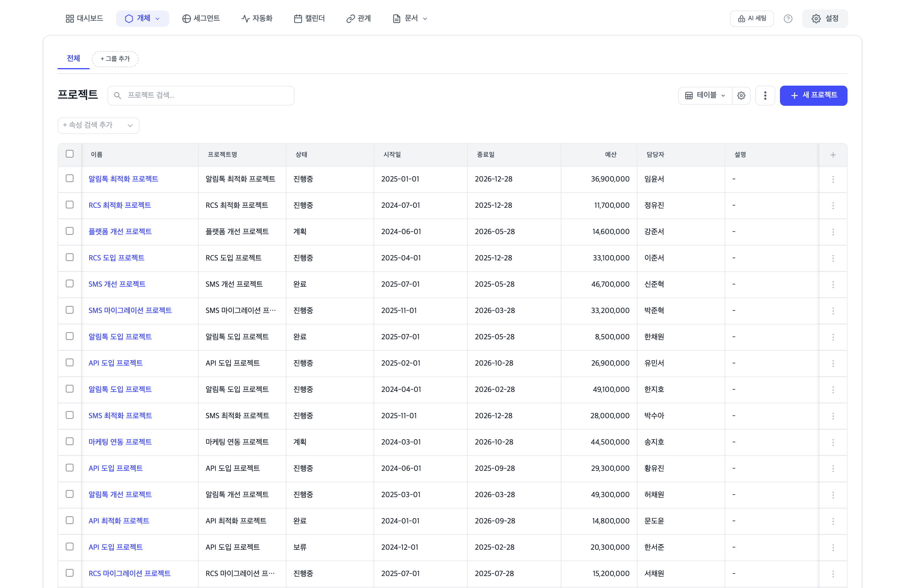Open the 관계 section
Viewport: 911px width, 588px height.
(358, 18)
